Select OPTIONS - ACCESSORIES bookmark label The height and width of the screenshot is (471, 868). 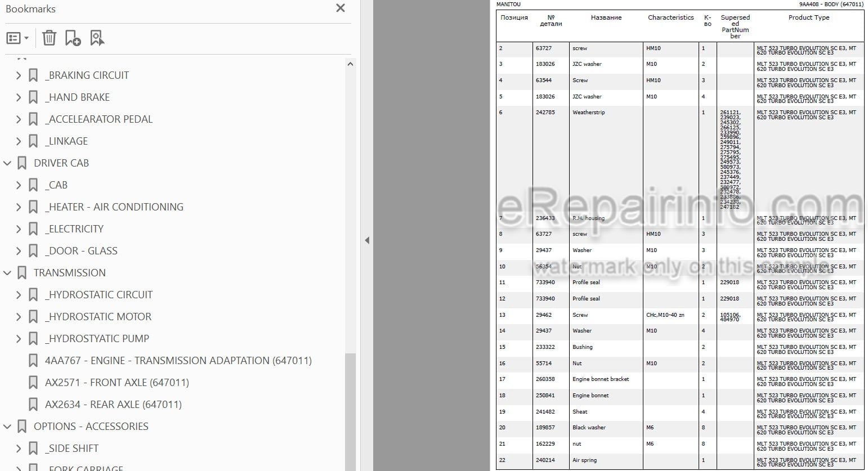(91, 426)
